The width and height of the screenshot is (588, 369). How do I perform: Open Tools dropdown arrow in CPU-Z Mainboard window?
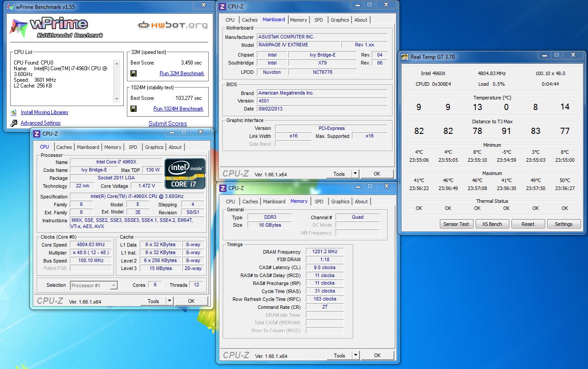[x=355, y=174]
